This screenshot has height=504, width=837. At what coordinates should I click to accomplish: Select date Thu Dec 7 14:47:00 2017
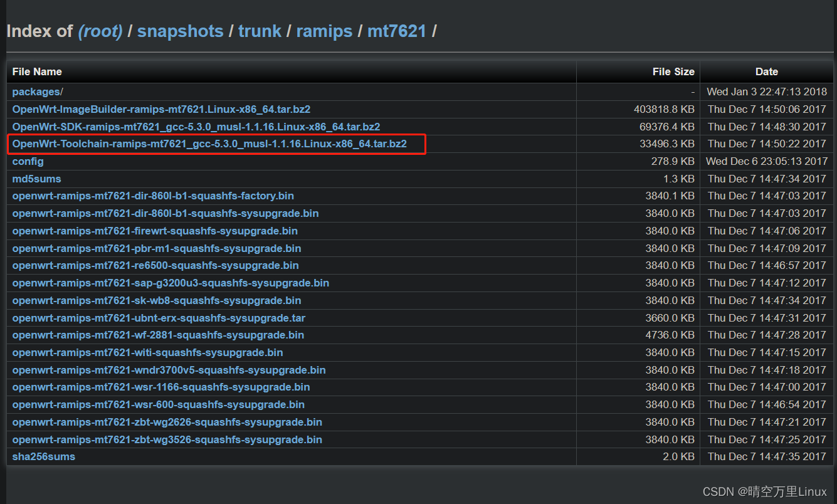(x=767, y=387)
